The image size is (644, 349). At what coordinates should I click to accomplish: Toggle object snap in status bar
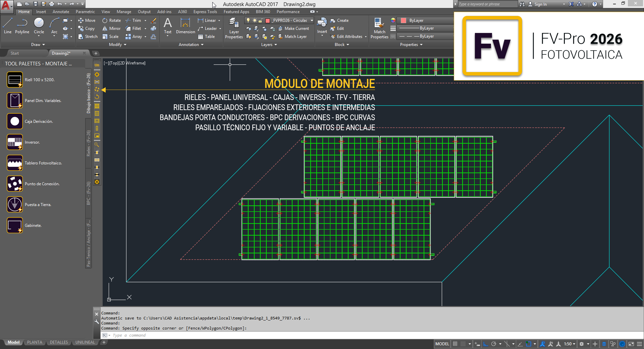pyautogui.click(x=529, y=344)
